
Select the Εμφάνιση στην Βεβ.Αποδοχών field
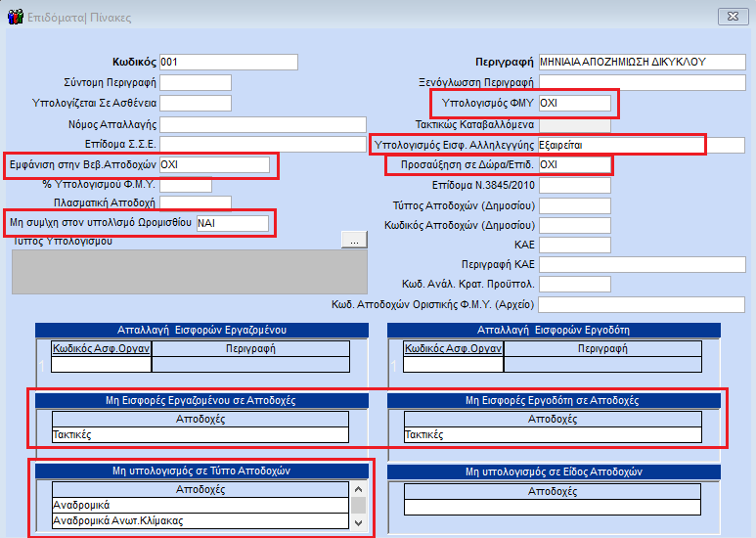coord(213,164)
